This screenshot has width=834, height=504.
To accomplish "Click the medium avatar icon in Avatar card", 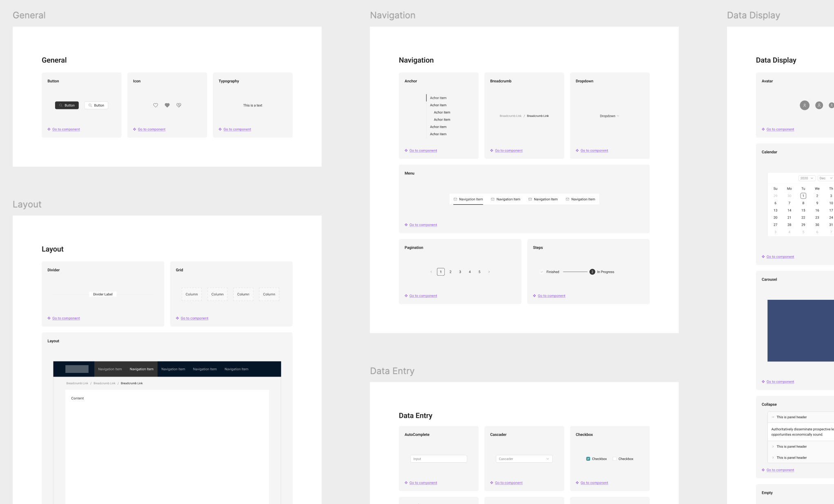I will coord(819,105).
